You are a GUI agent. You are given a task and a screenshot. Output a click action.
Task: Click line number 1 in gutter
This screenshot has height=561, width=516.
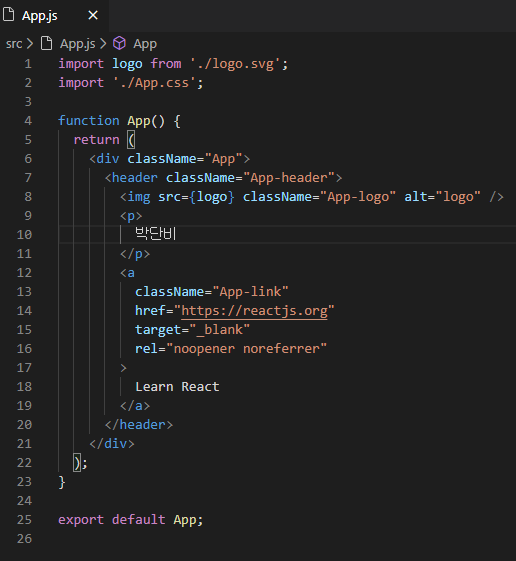coord(28,64)
